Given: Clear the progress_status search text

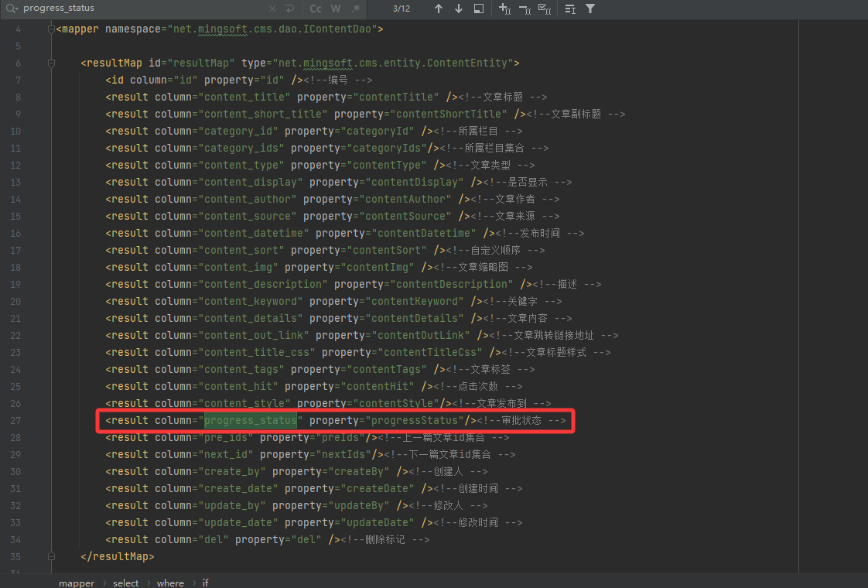Looking at the screenshot, I should (x=272, y=9).
